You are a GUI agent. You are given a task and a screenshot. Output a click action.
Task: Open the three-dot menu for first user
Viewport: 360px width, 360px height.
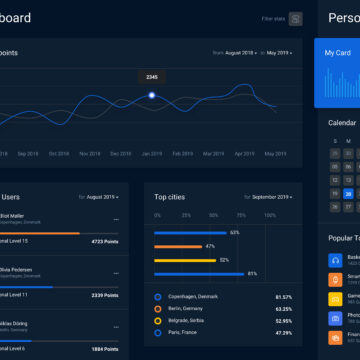click(x=116, y=220)
